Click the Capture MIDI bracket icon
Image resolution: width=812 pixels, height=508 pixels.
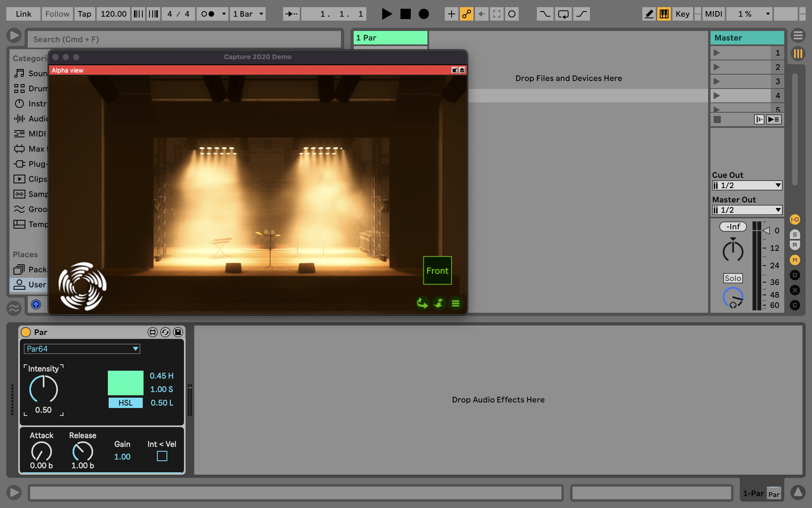click(496, 14)
